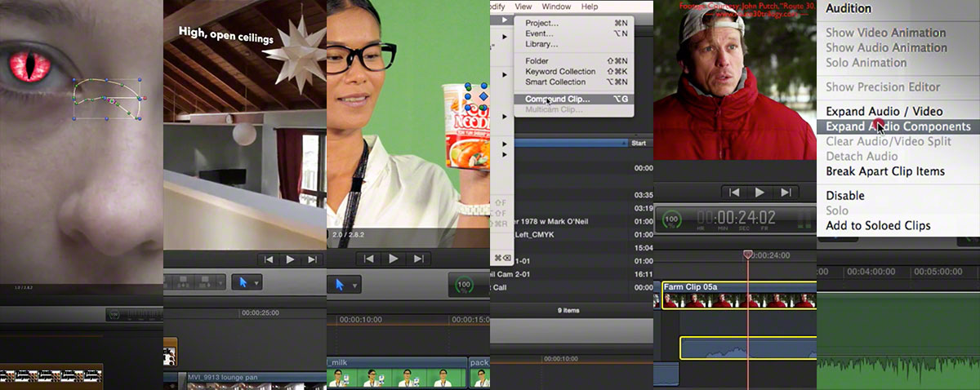Choose Expand Audio Components
Viewport: 980px width, 390px height.
pyautogui.click(x=898, y=126)
